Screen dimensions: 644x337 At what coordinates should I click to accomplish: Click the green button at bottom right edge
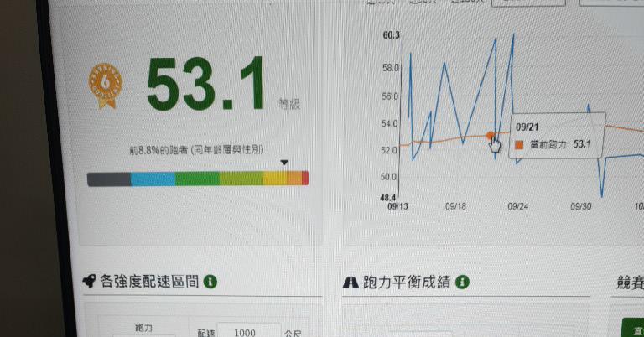633,328
